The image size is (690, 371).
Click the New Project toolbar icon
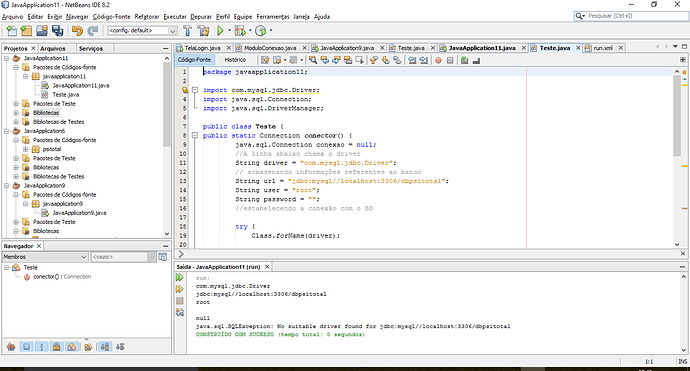point(26,30)
